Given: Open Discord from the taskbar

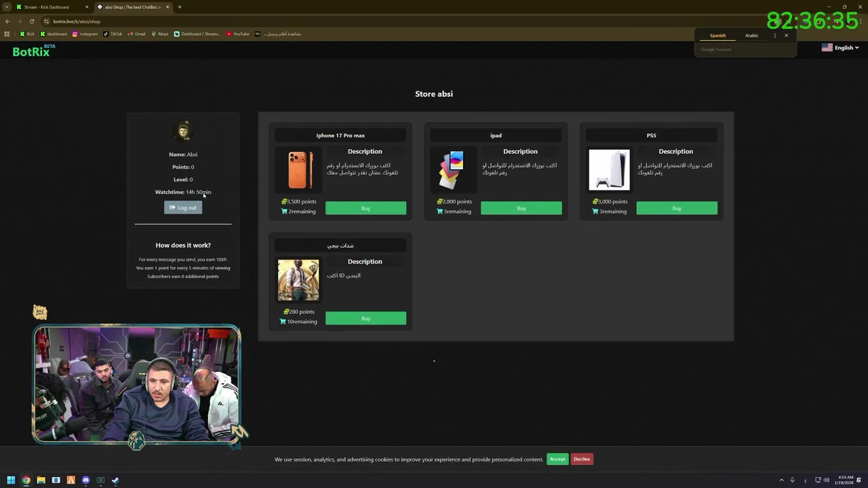Looking at the screenshot, I should click(x=85, y=480).
